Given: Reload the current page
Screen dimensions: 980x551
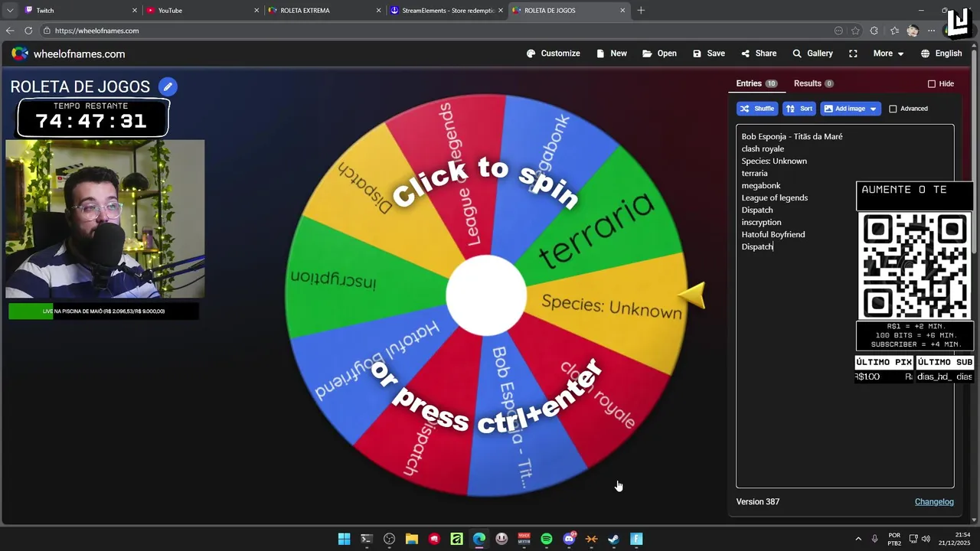Looking at the screenshot, I should pyautogui.click(x=28, y=31).
